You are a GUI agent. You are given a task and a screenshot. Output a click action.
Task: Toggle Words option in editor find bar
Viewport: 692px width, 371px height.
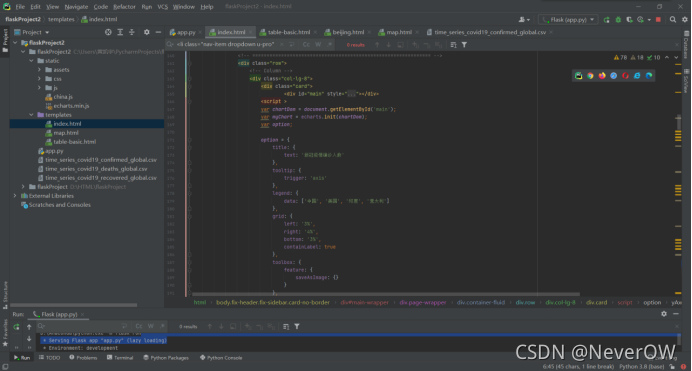tap(318, 45)
